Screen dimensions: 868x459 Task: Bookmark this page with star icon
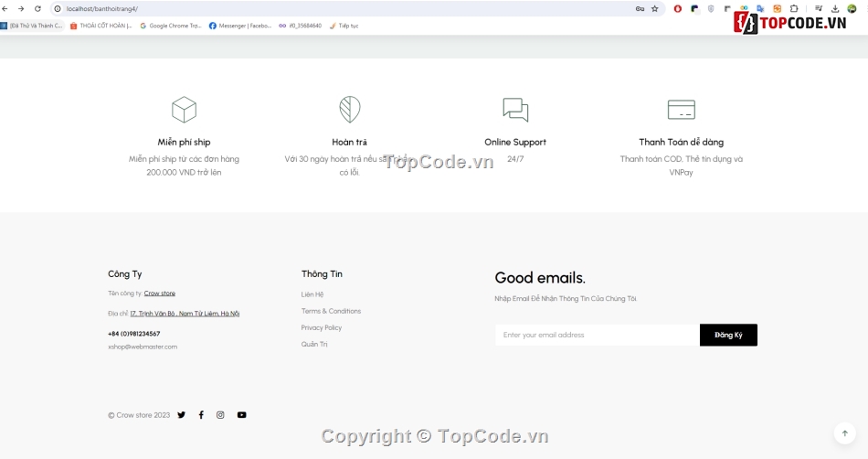coord(655,9)
